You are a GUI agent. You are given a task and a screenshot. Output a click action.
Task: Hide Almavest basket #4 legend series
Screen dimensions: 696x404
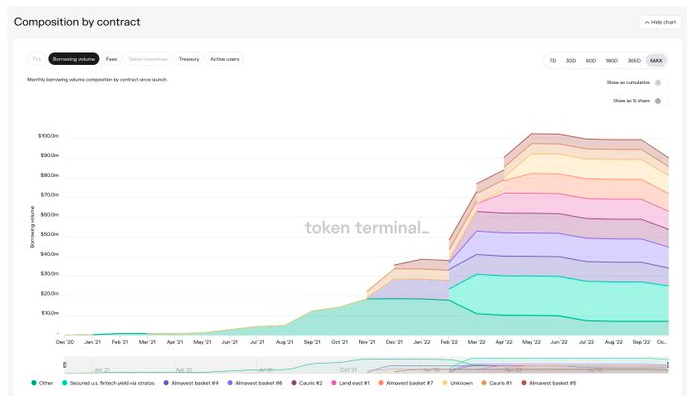click(196, 383)
